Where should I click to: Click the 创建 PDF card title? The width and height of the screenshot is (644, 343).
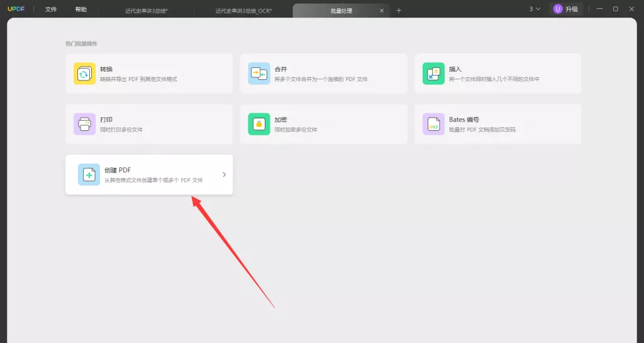[x=118, y=170]
